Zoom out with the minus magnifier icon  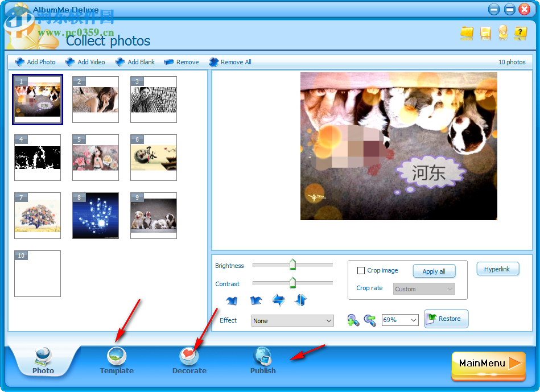point(370,320)
